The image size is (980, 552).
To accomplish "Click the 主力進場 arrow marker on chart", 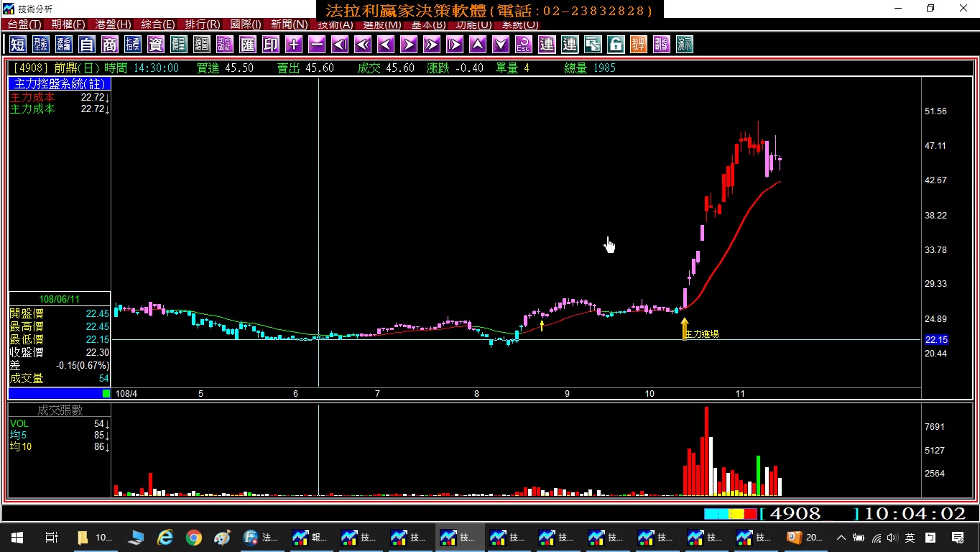I will click(x=685, y=328).
